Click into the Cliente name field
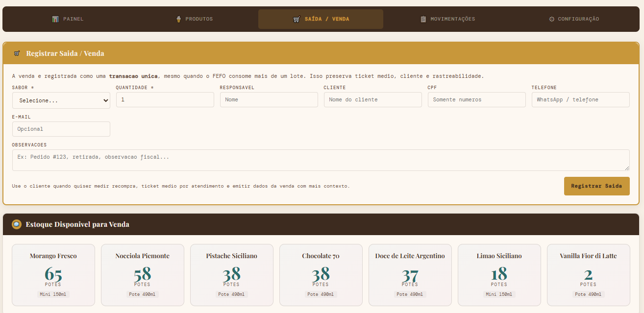The image size is (644, 313). 372,99
